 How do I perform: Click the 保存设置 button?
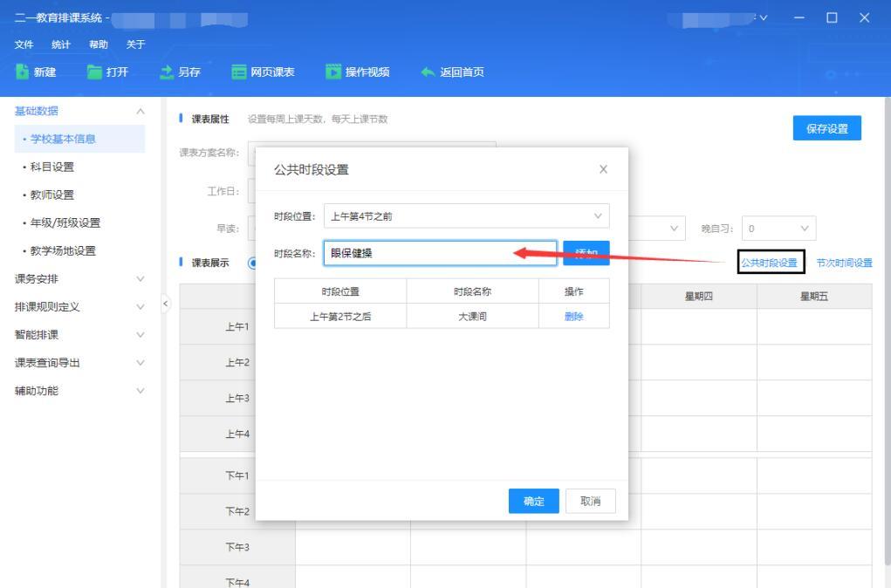tap(826, 128)
